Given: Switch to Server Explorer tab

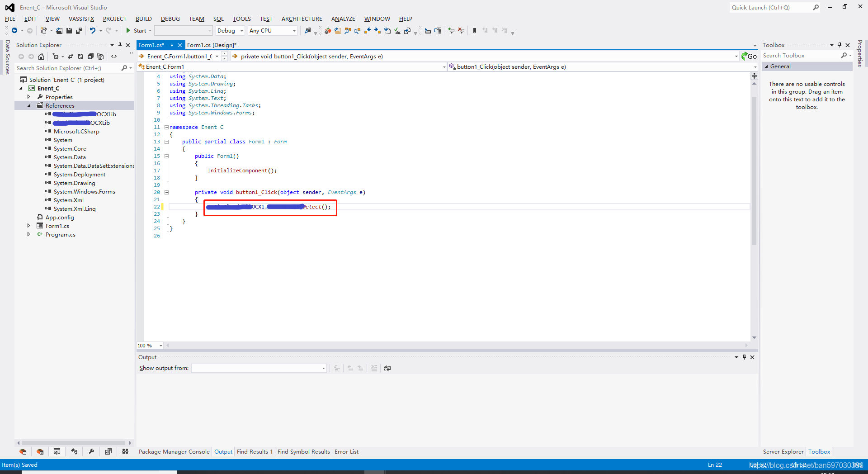Looking at the screenshot, I should pos(783,451).
